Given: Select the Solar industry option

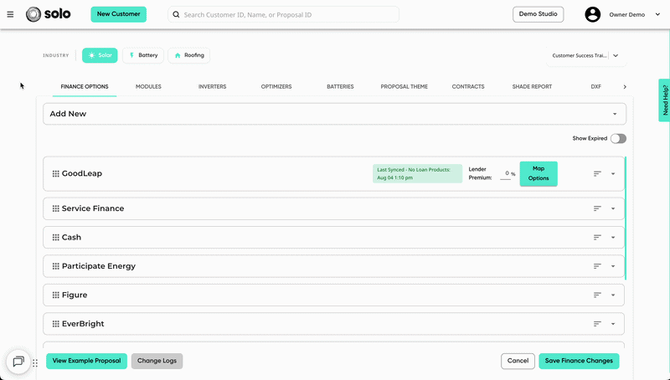Looking at the screenshot, I should pyautogui.click(x=100, y=56).
